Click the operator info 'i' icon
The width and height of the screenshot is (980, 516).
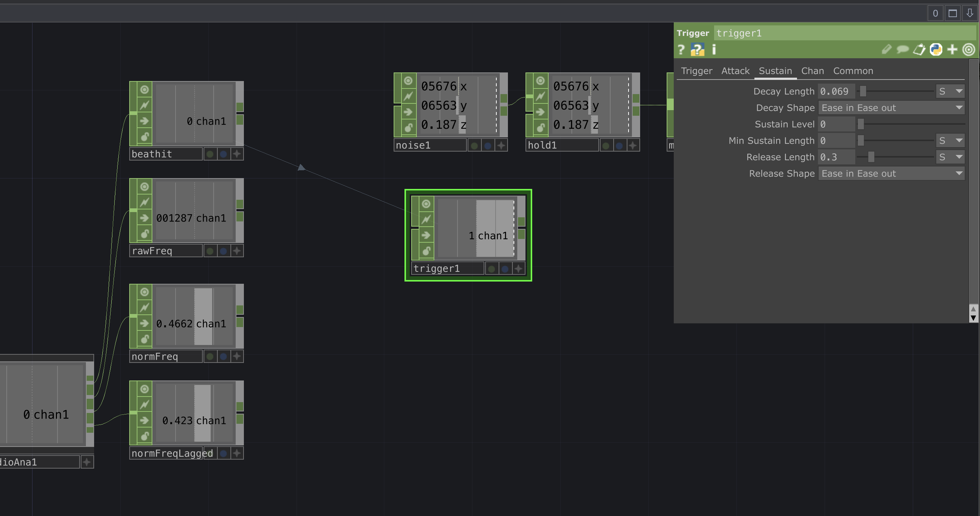[x=714, y=50]
